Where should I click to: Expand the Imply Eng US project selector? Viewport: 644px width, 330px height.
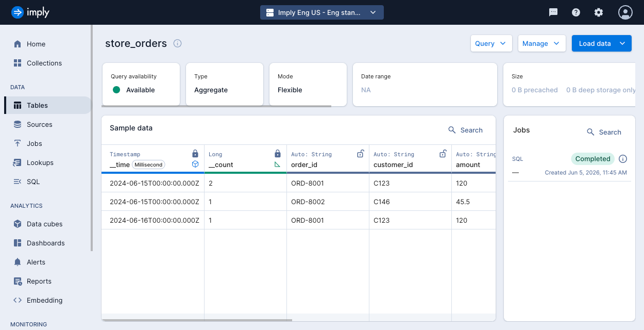coord(322,12)
